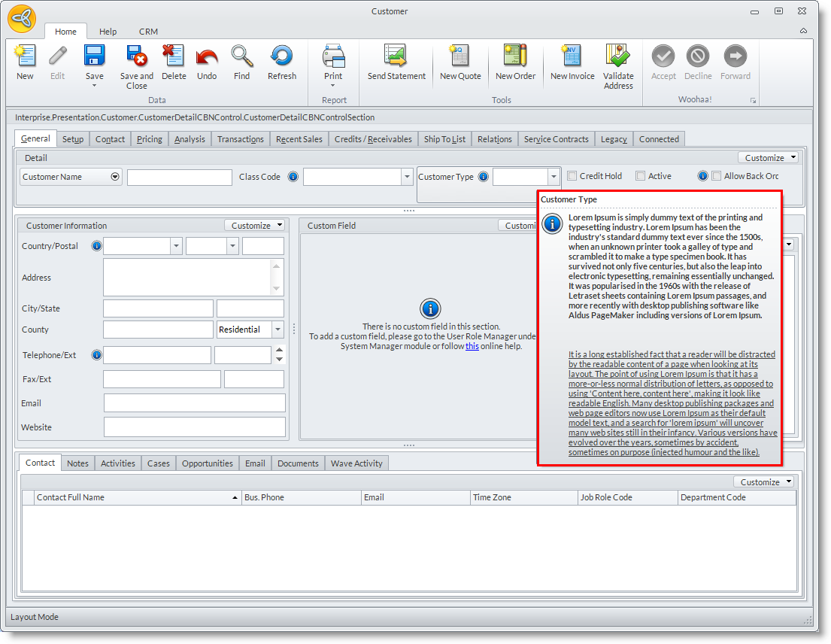Enable the Credit Hold checkbox
Screen dimensions: 831x644
572,176
